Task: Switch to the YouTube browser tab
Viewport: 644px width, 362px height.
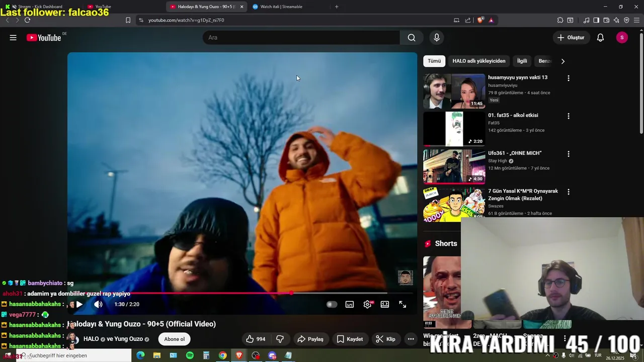Action: pyautogui.click(x=103, y=7)
